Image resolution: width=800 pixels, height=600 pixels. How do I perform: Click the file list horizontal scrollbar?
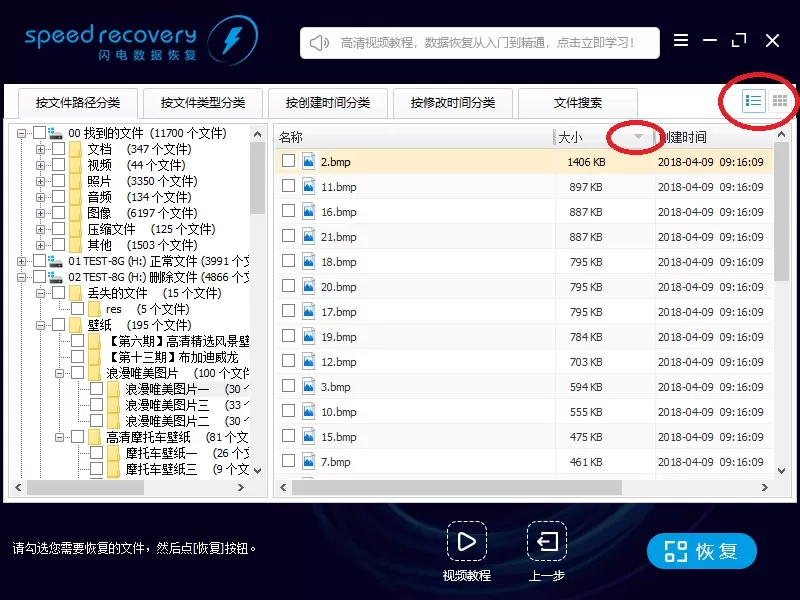pyautogui.click(x=457, y=488)
